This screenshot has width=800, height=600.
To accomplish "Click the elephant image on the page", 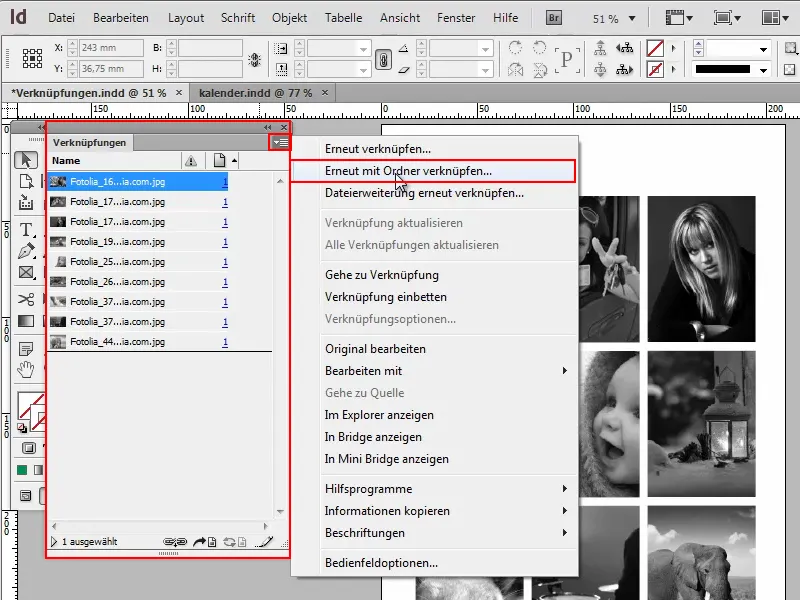I will (702, 553).
